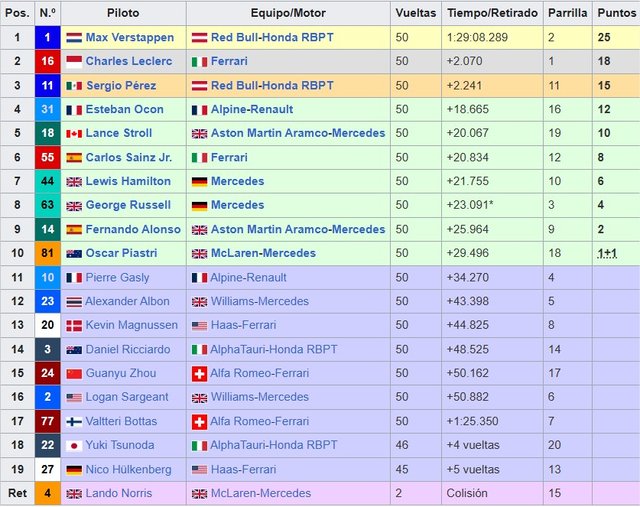Click the UK flag in Albon's Williams-Mercedes cell
Viewport: 640px width, 507px height.
pos(199,302)
